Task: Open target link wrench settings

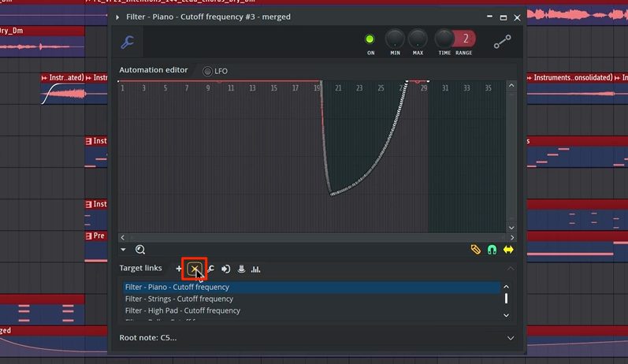Action: point(211,269)
